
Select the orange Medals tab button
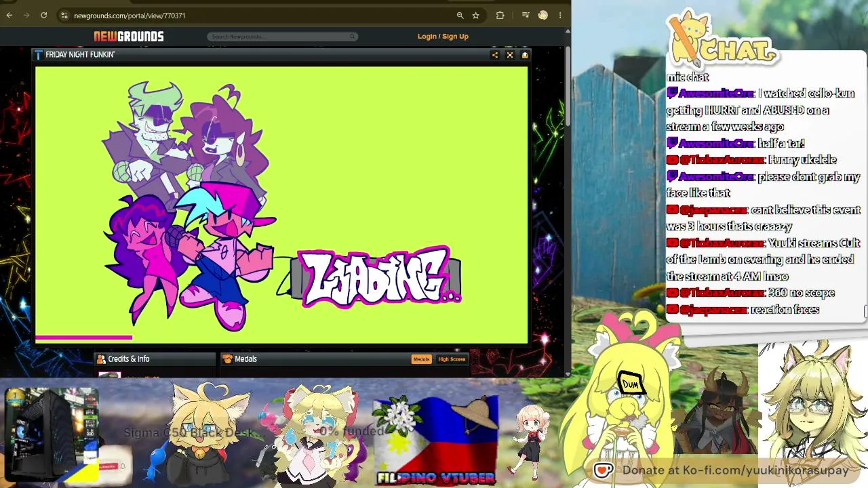click(x=421, y=359)
